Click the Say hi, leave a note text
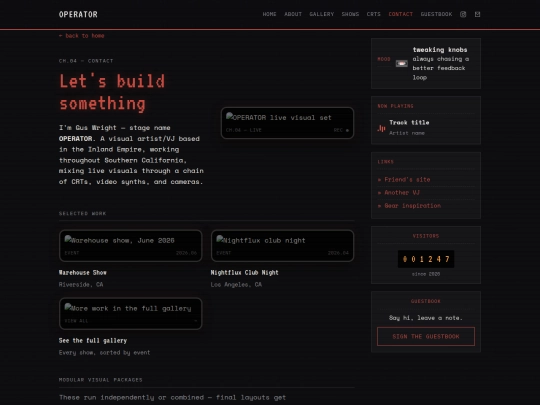Viewport: 540px width, 405px height. tap(426, 318)
